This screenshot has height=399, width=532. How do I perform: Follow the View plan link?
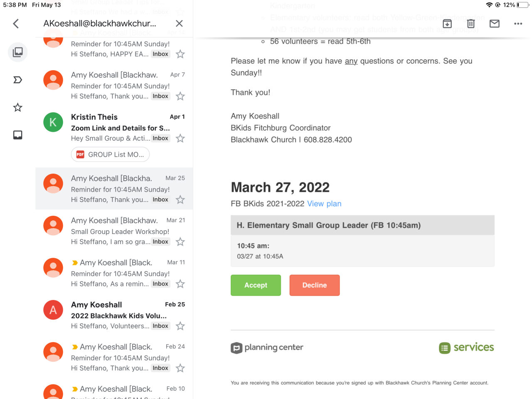[x=324, y=204]
